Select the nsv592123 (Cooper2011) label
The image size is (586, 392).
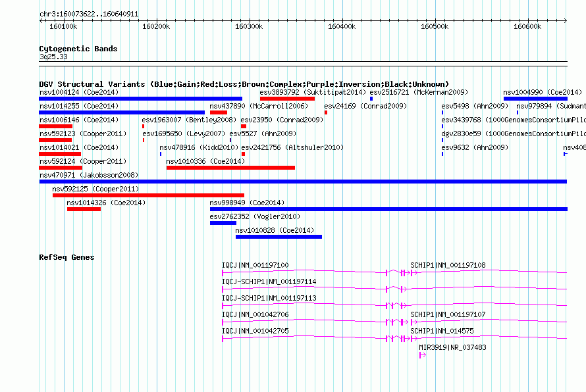(83, 134)
